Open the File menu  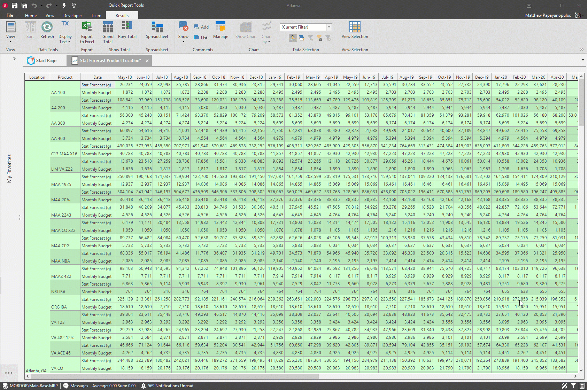pyautogui.click(x=10, y=15)
